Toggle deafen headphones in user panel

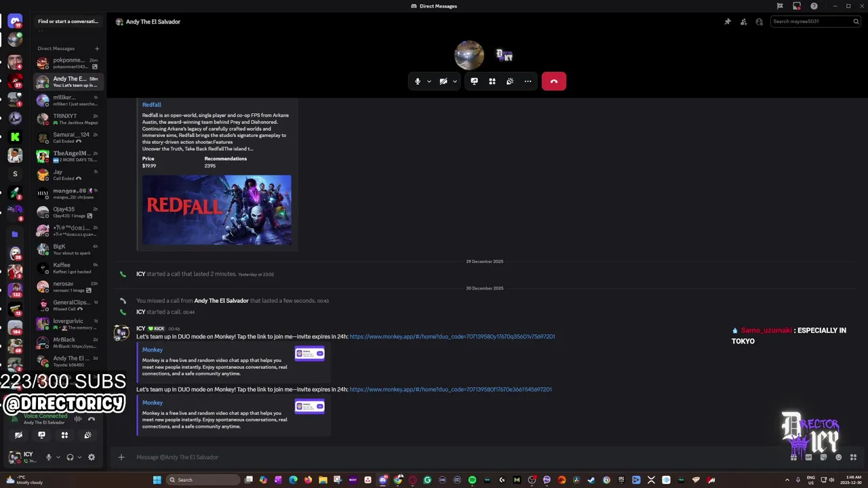[70, 457]
